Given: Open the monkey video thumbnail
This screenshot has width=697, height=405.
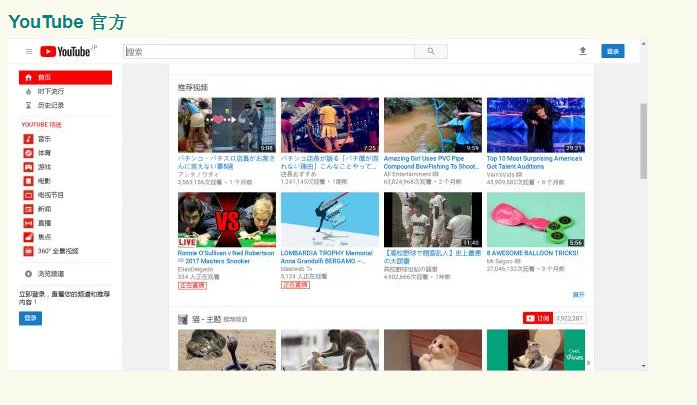Looking at the screenshot, I should (330, 350).
